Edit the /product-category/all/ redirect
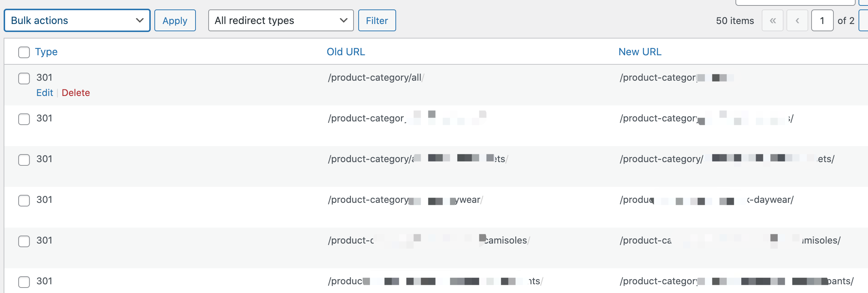This screenshot has width=868, height=293. click(44, 93)
